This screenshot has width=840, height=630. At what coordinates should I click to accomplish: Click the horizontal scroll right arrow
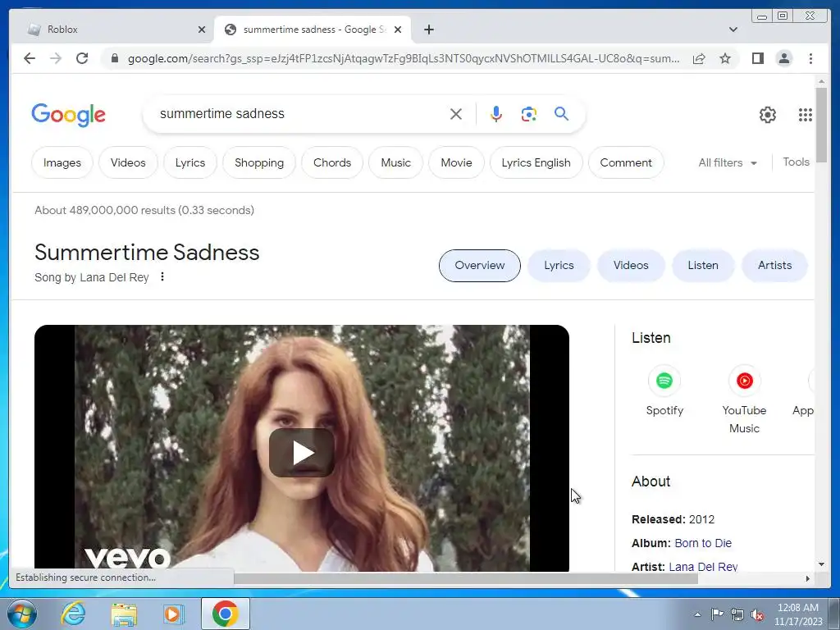point(808,578)
